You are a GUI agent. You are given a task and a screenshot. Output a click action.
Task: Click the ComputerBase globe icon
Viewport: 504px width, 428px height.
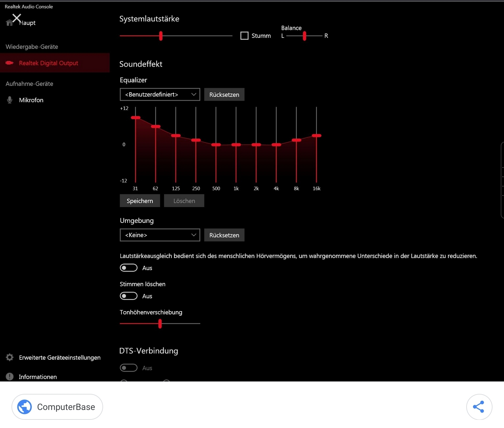[25, 407]
